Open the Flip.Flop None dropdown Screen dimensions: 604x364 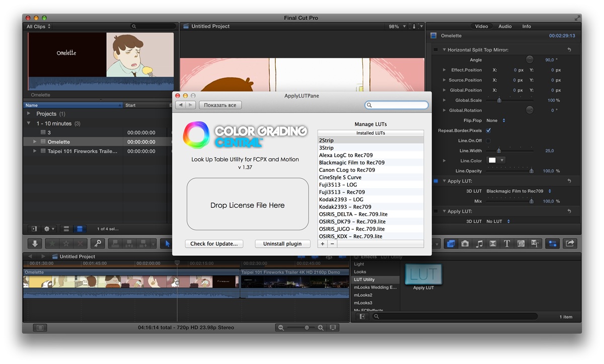(x=496, y=120)
